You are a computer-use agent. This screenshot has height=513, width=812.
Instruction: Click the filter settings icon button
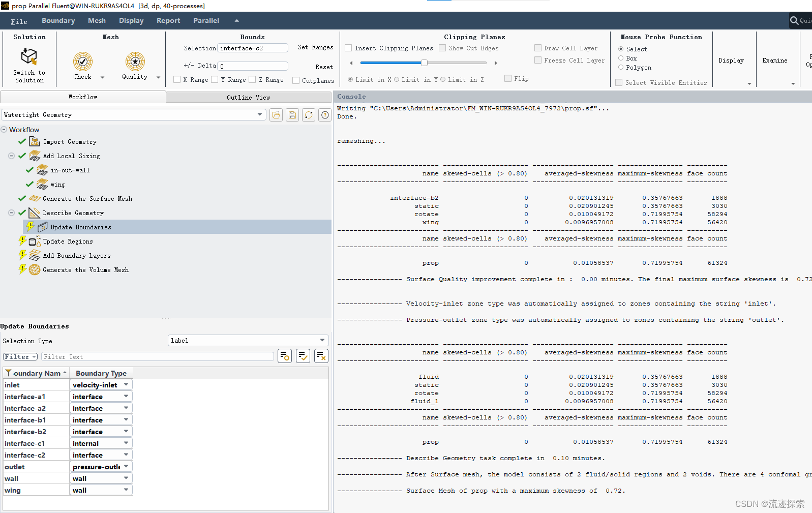pos(285,356)
